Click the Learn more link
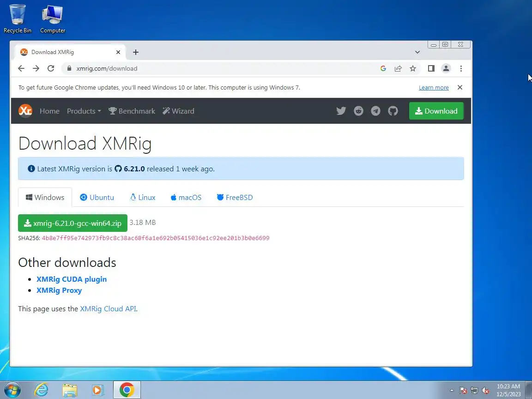 point(434,88)
